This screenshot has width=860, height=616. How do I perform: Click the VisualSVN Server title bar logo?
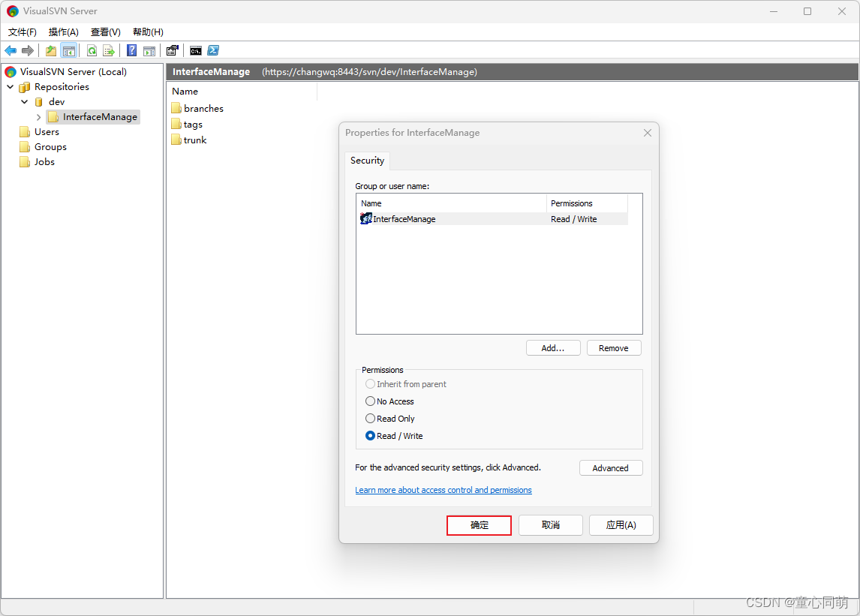13,11
